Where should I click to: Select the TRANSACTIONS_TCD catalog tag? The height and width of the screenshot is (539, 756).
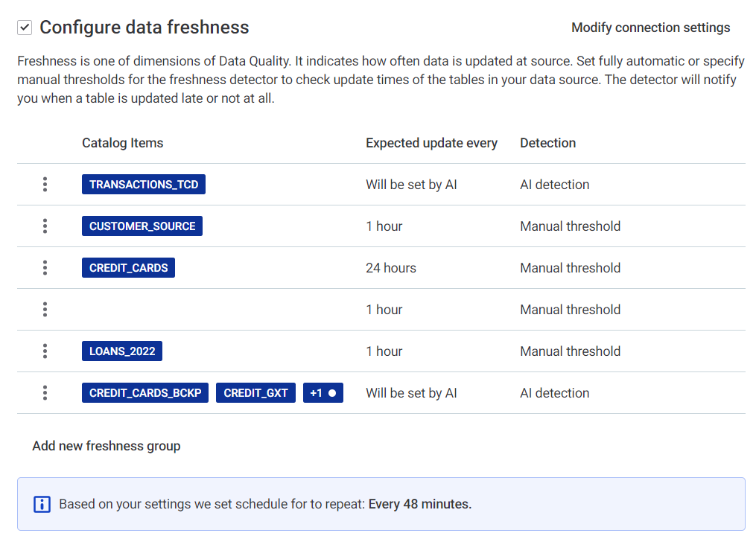144,185
